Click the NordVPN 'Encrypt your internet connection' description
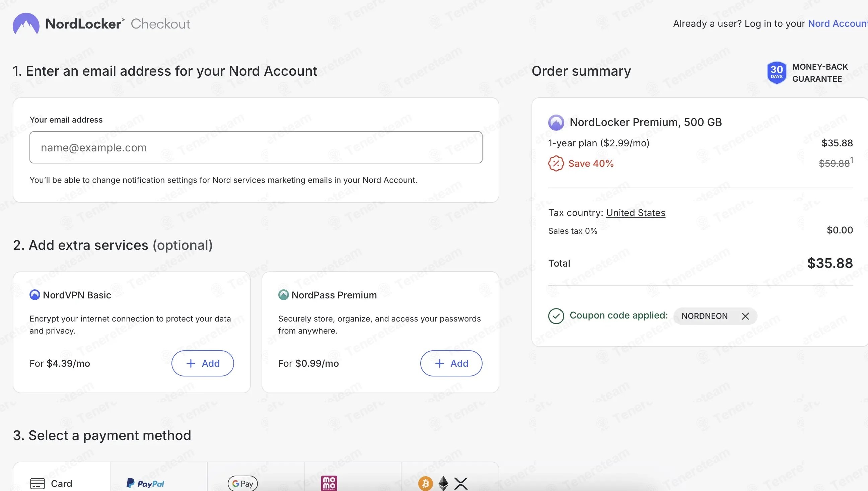The width and height of the screenshot is (868, 491). 130,325
